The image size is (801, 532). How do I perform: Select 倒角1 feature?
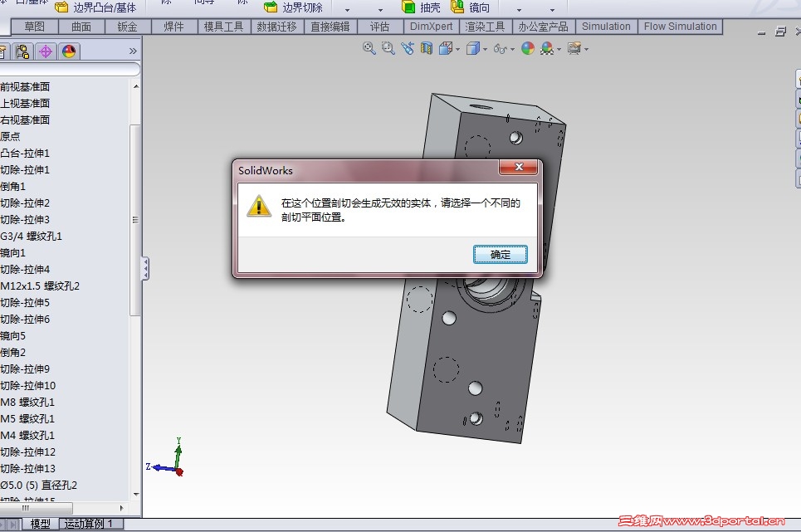click(12, 187)
